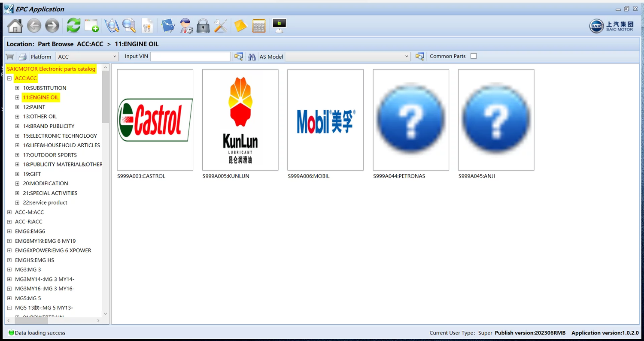The height and width of the screenshot is (341, 644).
Task: Open the wrench and screwdriver tools icon
Action: point(220,26)
